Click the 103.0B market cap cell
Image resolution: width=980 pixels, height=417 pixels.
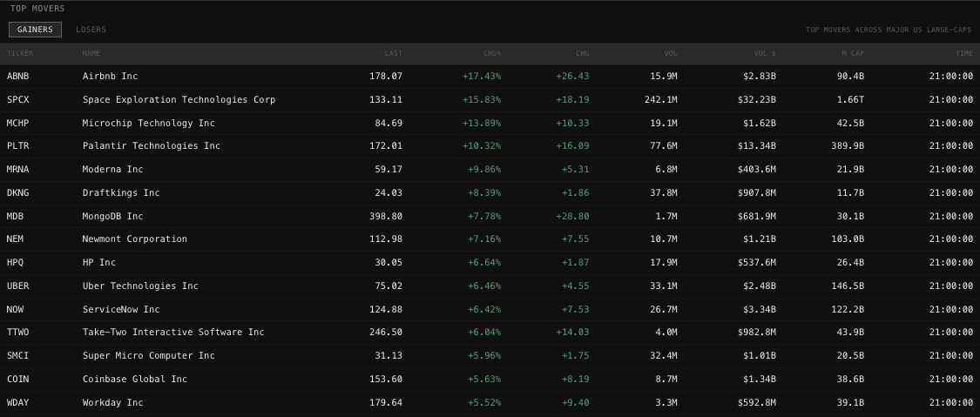[x=848, y=239]
